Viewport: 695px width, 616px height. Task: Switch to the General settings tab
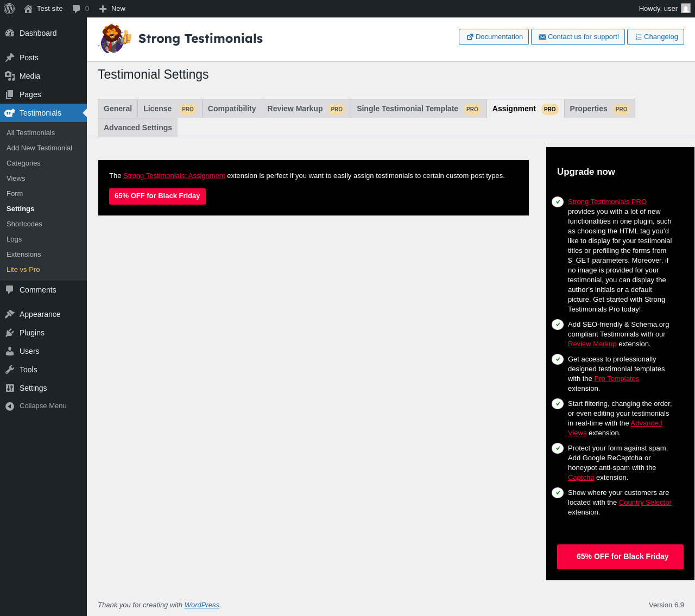pos(118,109)
